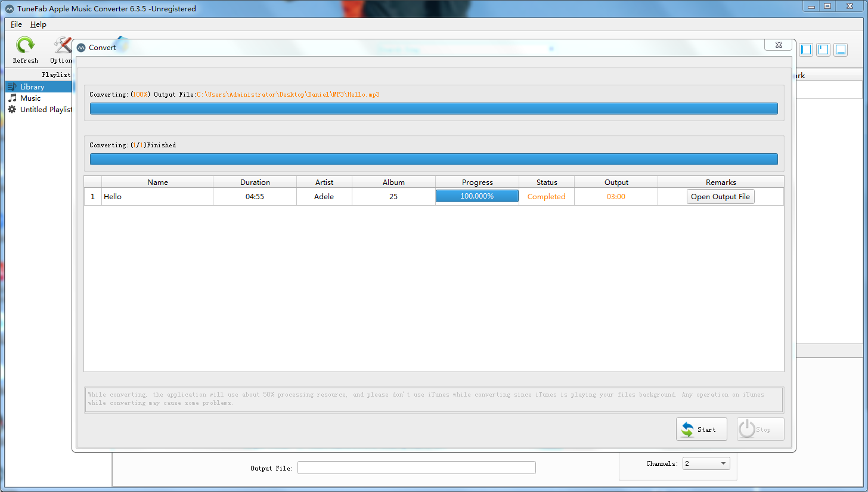Close the Convert dialog
This screenshot has width=868, height=492.
click(x=778, y=45)
